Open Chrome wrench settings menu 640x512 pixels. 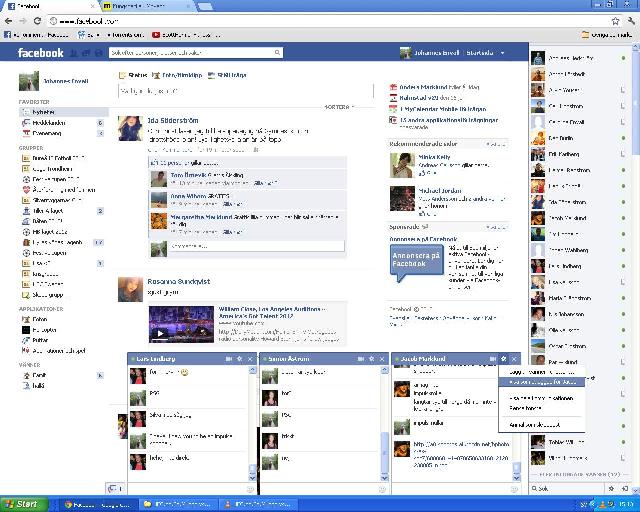[631, 21]
